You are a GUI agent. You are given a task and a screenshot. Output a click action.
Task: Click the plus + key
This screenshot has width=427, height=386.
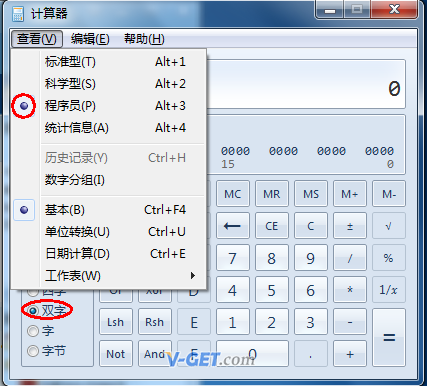pyautogui.click(x=350, y=353)
